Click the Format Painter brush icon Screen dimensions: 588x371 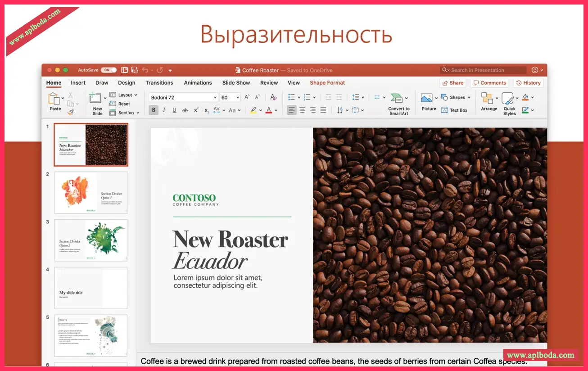coord(71,112)
